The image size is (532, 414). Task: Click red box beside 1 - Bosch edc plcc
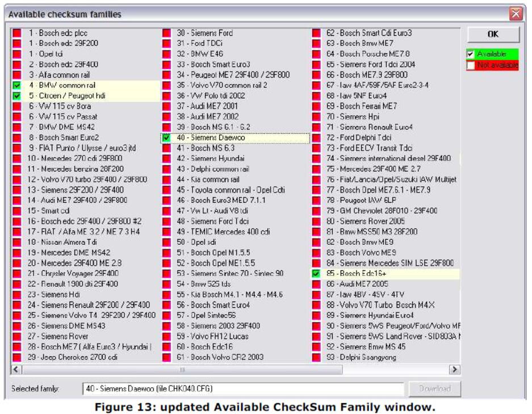pyautogui.click(x=16, y=34)
